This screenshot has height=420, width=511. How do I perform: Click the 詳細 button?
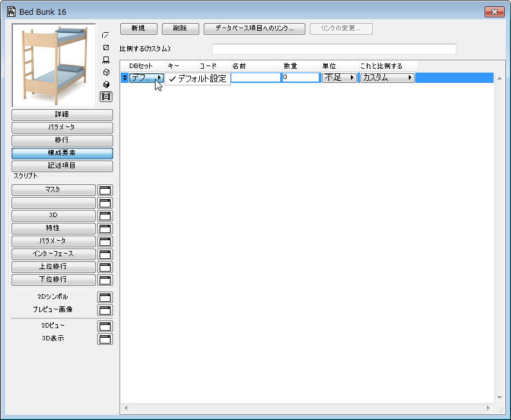[x=62, y=114]
